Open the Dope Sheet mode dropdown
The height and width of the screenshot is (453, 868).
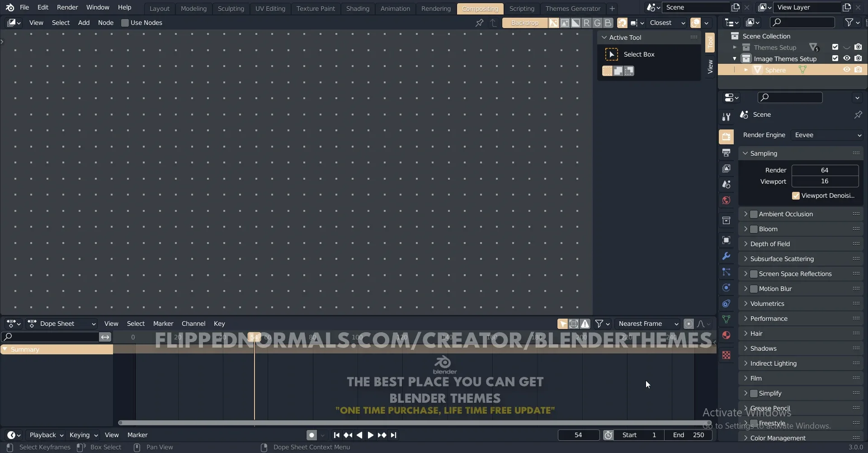tap(62, 324)
